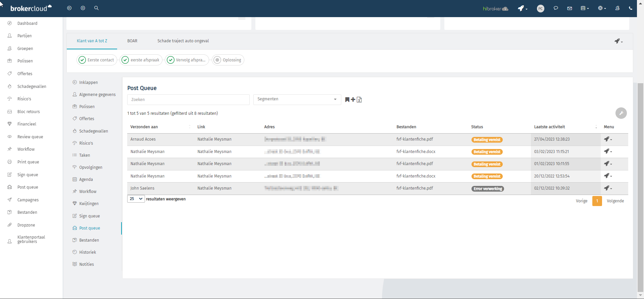Switch to Schade traject auto ongeval tab
644x299 pixels.
(x=183, y=41)
